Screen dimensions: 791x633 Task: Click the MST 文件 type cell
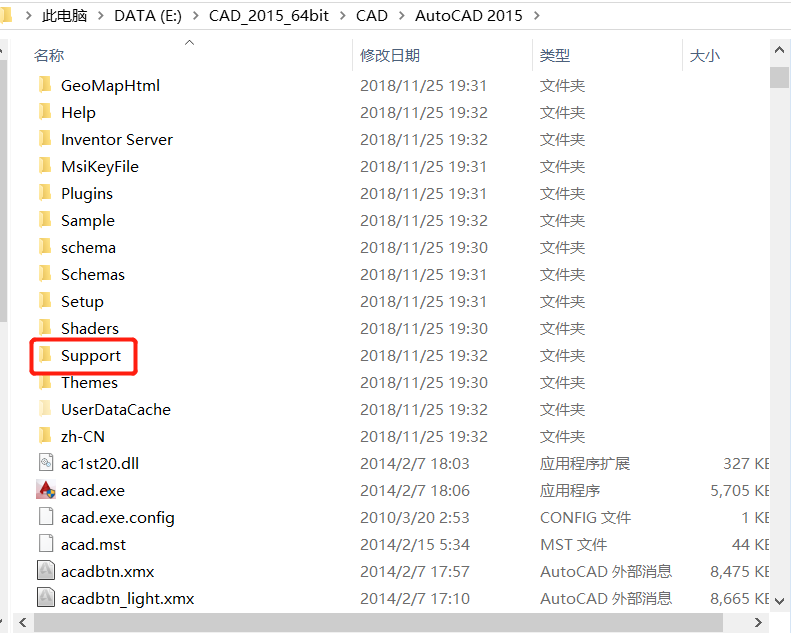click(574, 544)
